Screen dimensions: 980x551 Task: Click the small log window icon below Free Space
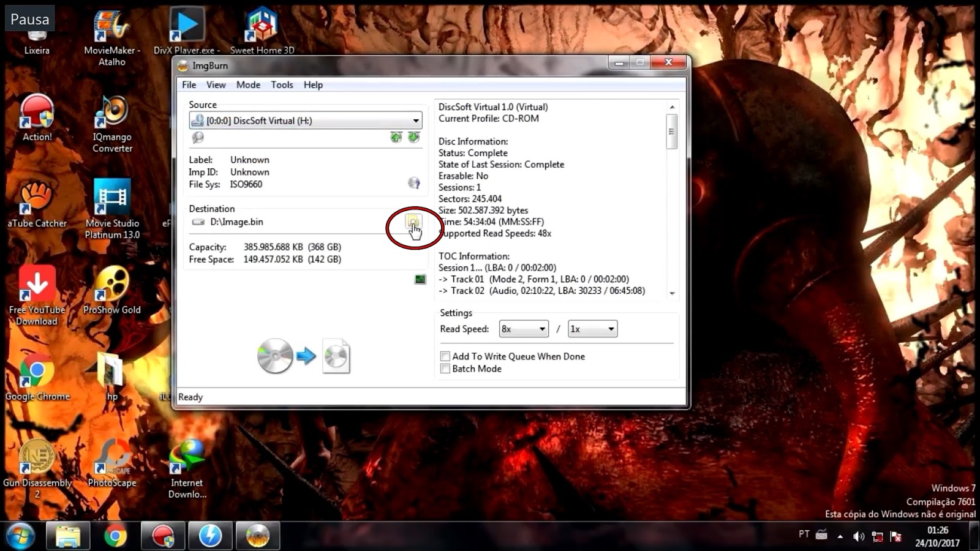[420, 279]
